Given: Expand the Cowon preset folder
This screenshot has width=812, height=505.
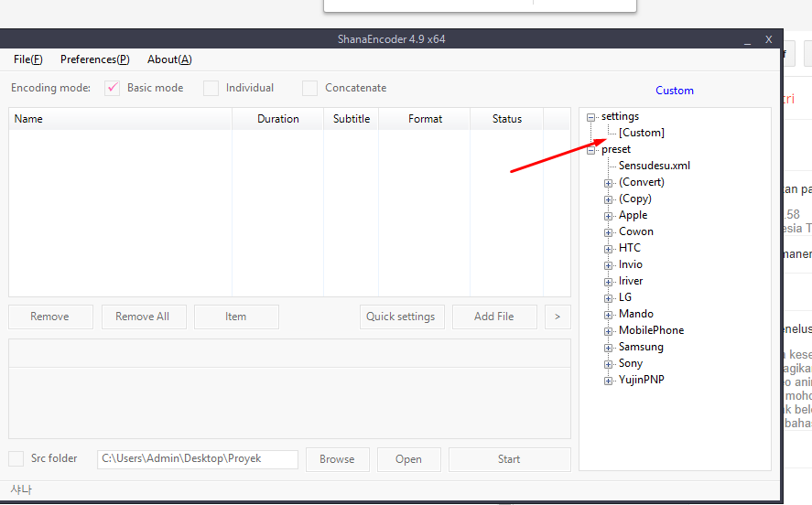Looking at the screenshot, I should pos(608,233).
